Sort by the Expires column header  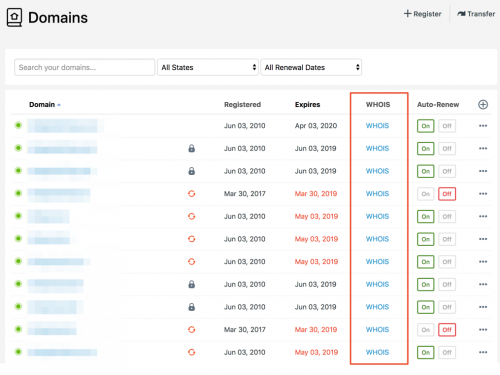click(x=307, y=105)
